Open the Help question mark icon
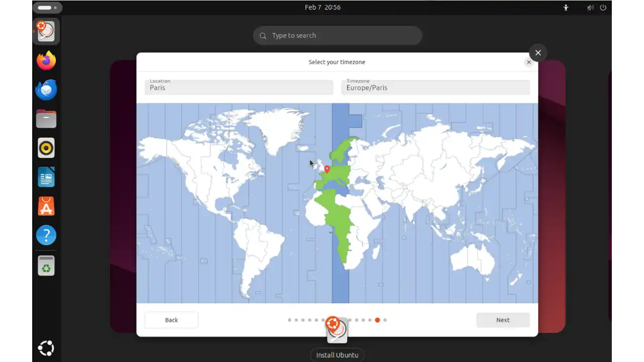Image resolution: width=644 pixels, height=362 pixels. tap(46, 235)
